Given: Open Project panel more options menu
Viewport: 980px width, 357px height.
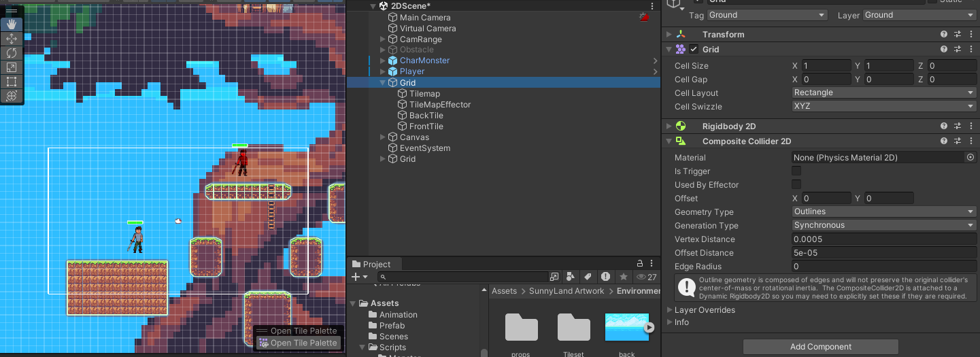Looking at the screenshot, I should click(x=652, y=263).
